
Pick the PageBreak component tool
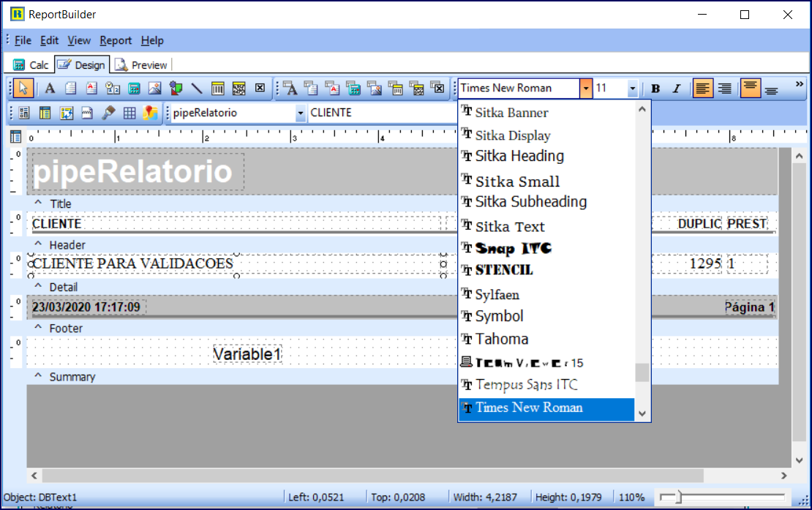tap(87, 113)
